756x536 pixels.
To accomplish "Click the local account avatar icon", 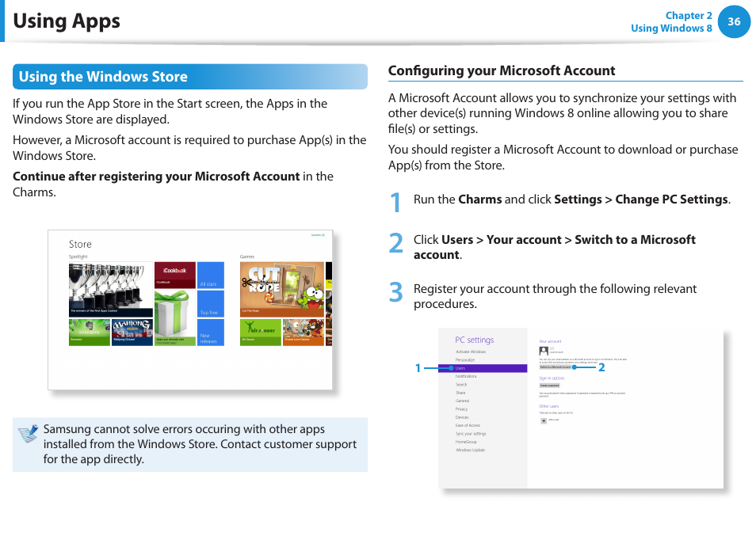I will pyautogui.click(x=544, y=351).
